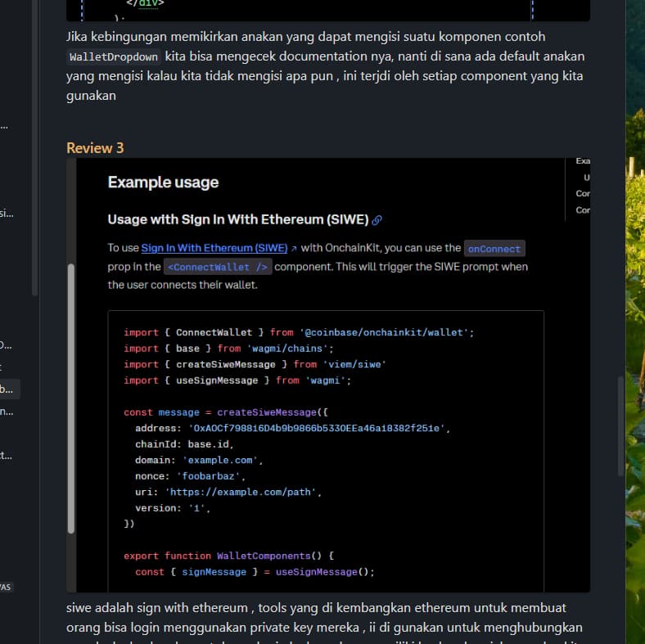This screenshot has height=644, width=645.
Task: Click the embedded image's vertical scrollbar thumb
Action: [71, 399]
